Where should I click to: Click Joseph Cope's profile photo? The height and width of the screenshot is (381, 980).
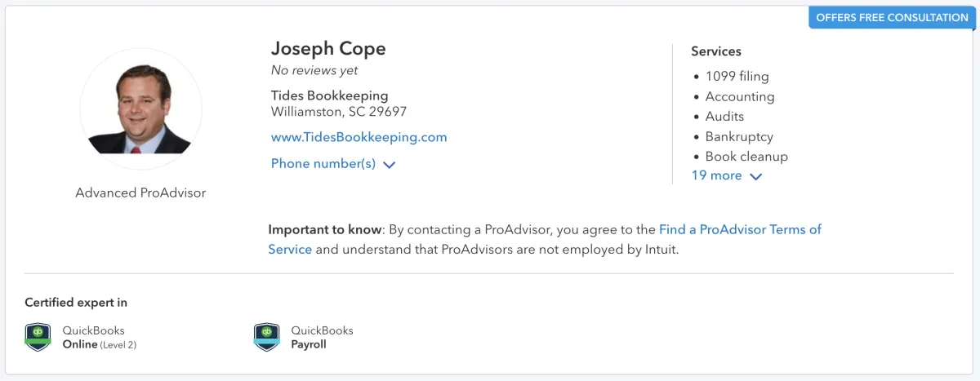coord(140,108)
